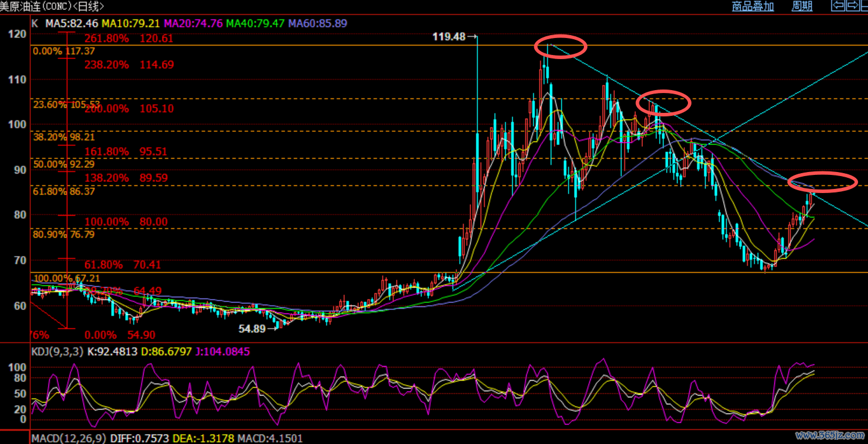Click the 54.89 low price marker
The height and width of the screenshot is (444, 868).
point(252,329)
